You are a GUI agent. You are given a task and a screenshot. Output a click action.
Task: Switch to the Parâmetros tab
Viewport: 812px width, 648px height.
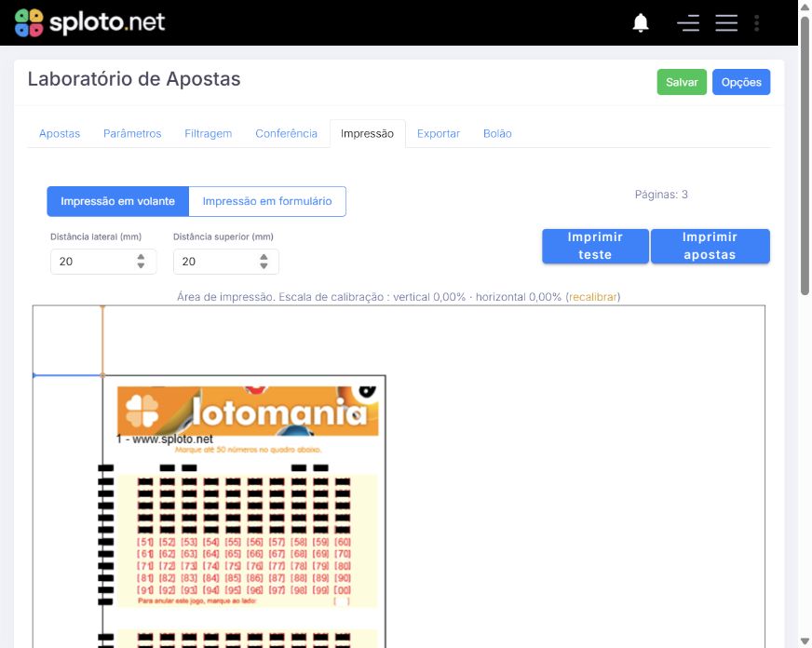tap(132, 133)
